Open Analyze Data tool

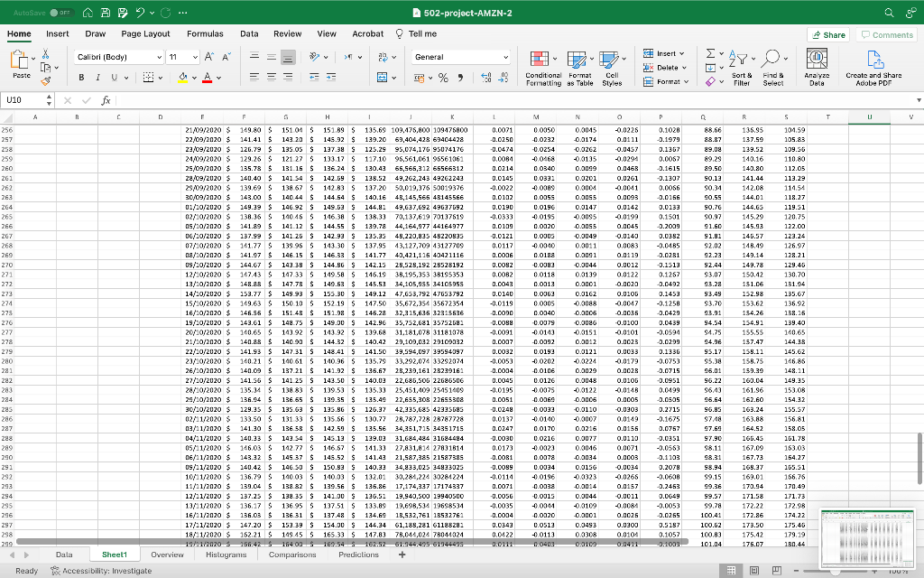[817, 65]
